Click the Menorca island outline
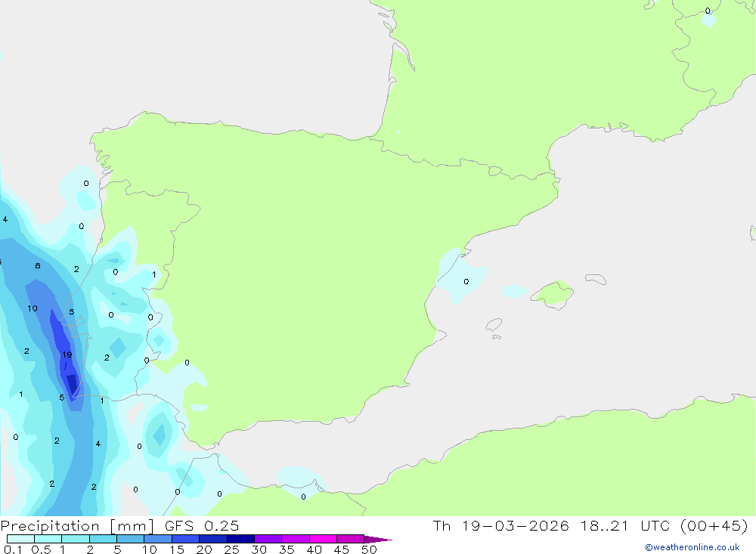 (596, 279)
